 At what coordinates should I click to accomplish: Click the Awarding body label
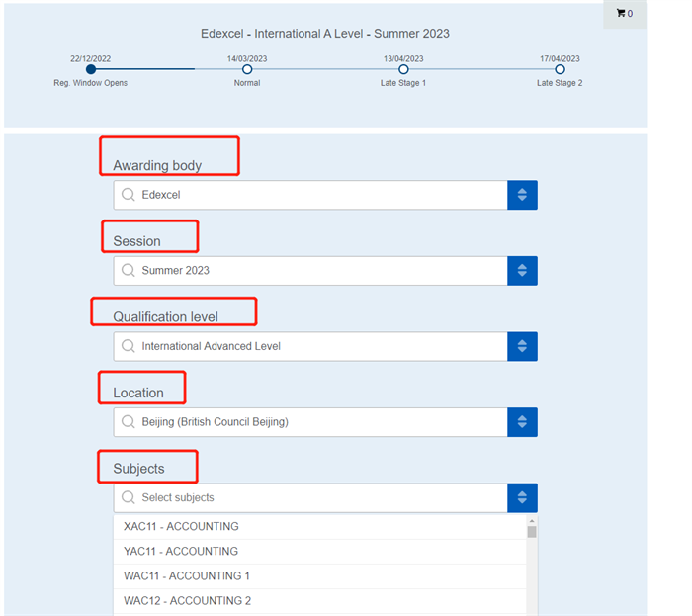click(x=157, y=165)
